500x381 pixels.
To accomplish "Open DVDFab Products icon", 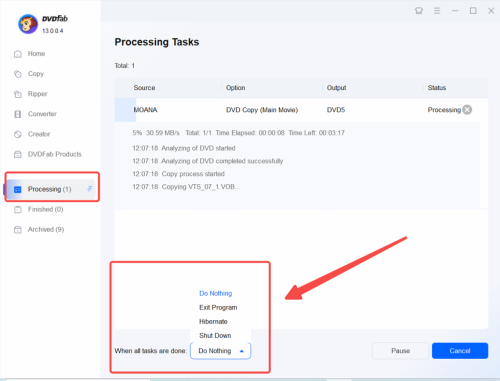I will pyautogui.click(x=18, y=154).
